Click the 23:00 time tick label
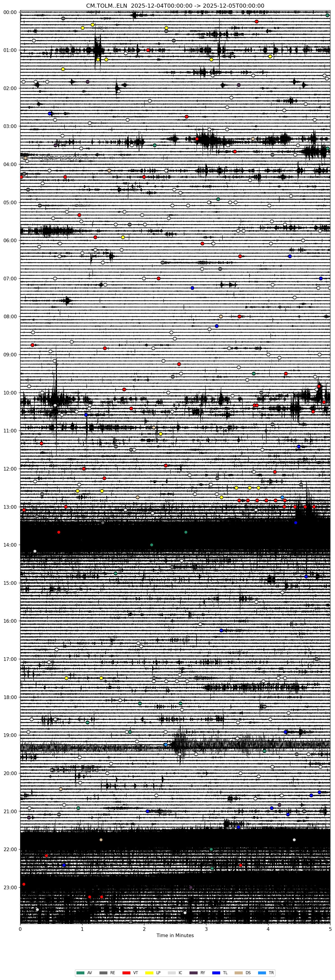This screenshot has width=335, height=980. (10, 887)
